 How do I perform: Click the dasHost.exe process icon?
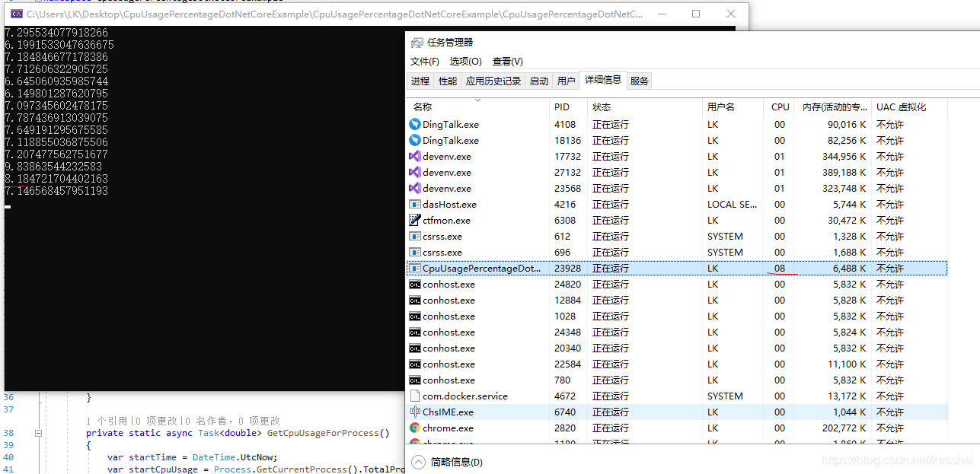point(415,204)
